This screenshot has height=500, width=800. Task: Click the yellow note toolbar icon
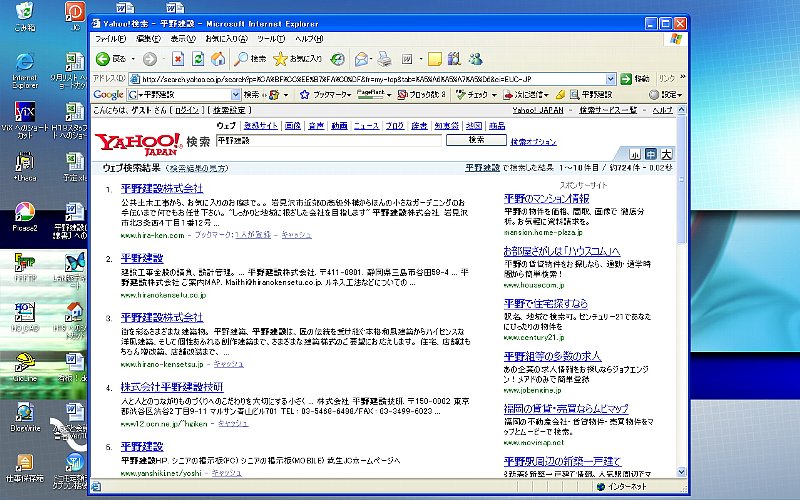[435, 59]
